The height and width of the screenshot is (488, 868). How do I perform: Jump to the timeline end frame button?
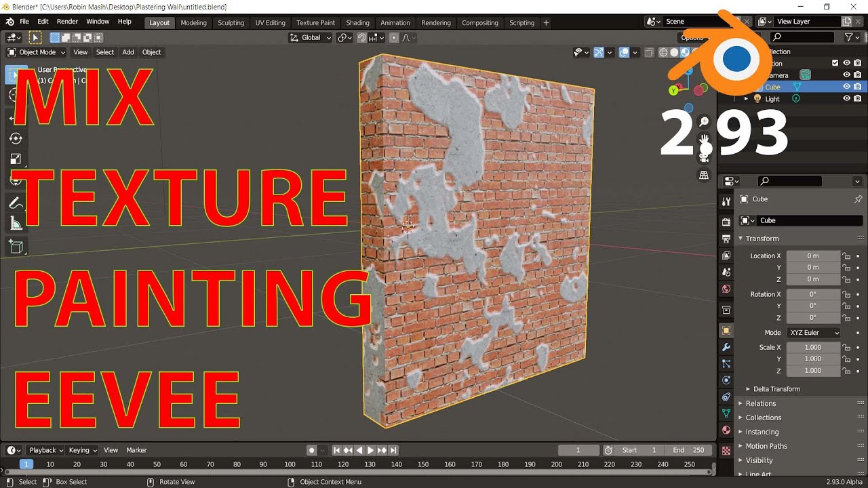coord(393,450)
